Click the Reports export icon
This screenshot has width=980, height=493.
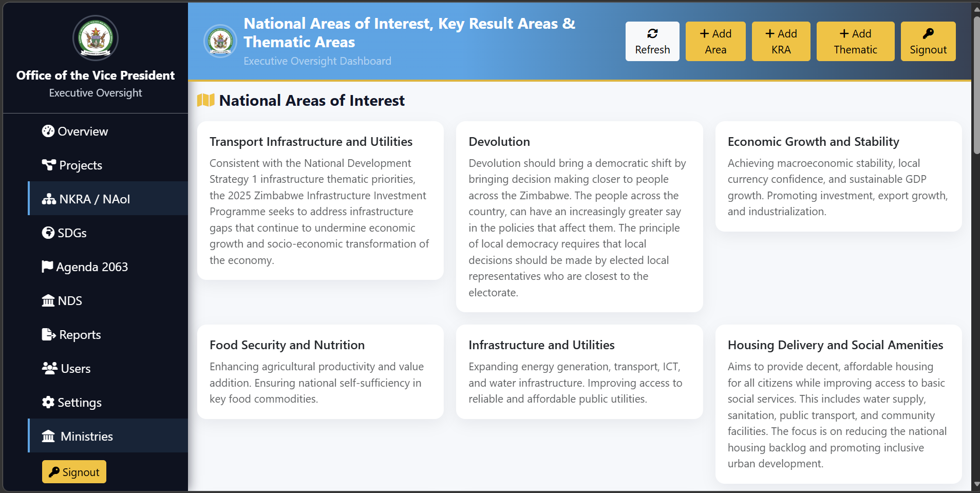point(49,335)
